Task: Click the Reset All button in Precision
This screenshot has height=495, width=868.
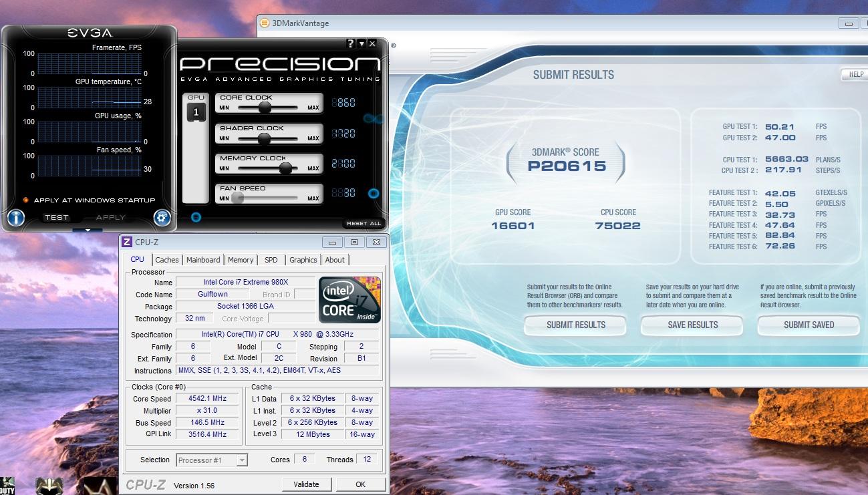Action: pyautogui.click(x=364, y=223)
